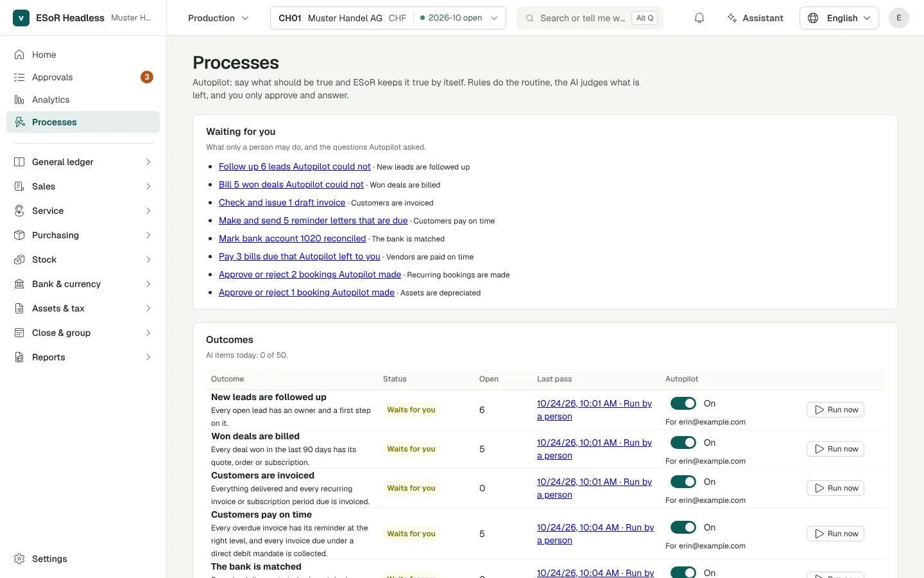Click the Sales document icon

(19, 186)
